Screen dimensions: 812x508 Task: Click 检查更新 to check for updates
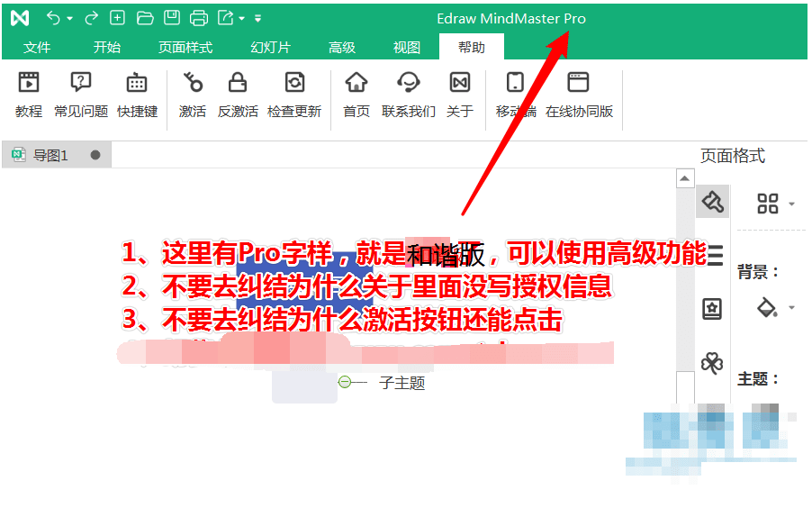(294, 95)
